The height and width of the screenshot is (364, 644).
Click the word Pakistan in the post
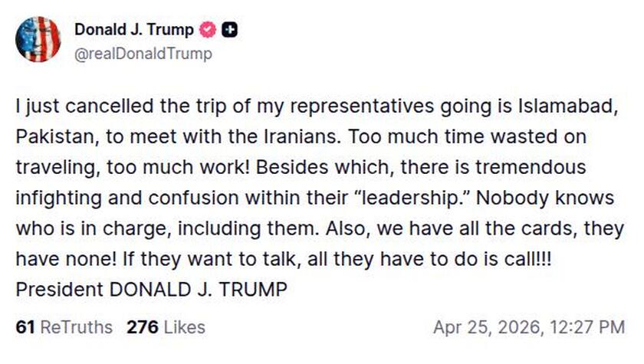(49, 137)
